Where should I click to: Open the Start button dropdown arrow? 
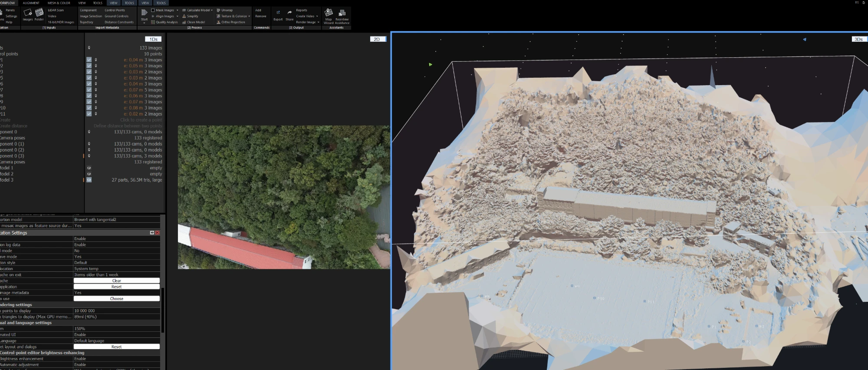(145, 23)
